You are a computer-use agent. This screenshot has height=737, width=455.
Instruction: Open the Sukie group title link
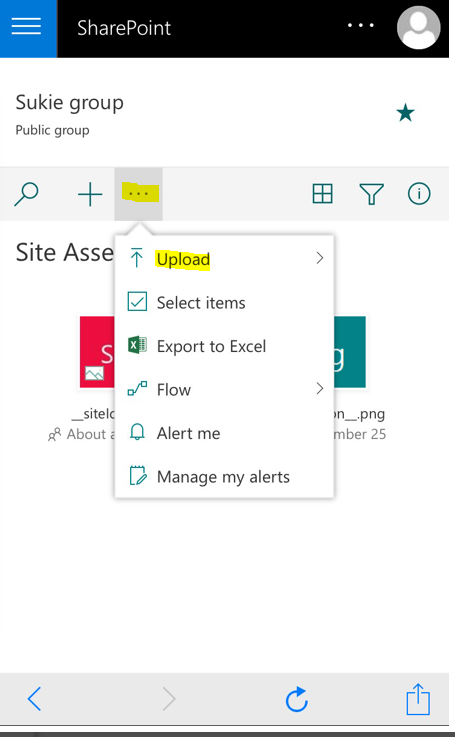pyautogui.click(x=70, y=102)
